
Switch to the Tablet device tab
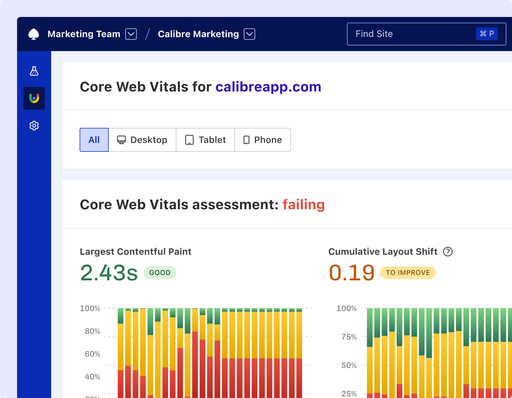click(x=205, y=140)
